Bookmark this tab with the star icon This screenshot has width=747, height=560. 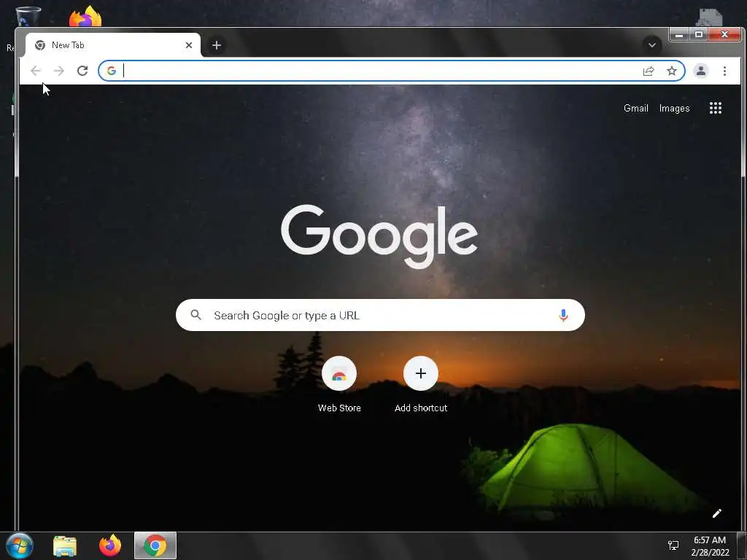pyautogui.click(x=672, y=71)
